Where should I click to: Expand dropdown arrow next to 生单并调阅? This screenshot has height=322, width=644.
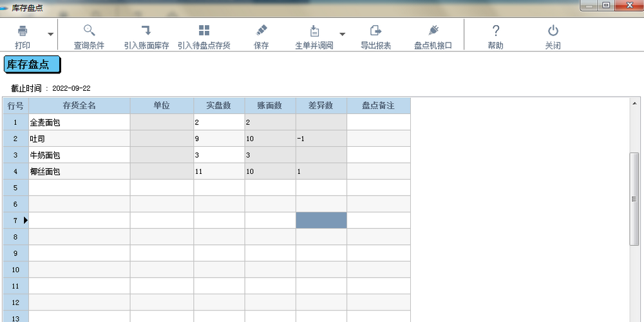pos(342,34)
